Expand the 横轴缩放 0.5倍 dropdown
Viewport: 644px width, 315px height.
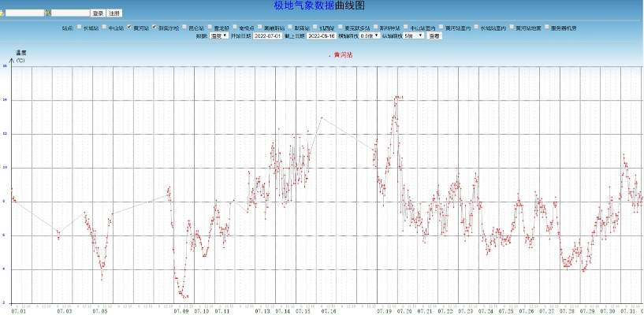[370, 35]
